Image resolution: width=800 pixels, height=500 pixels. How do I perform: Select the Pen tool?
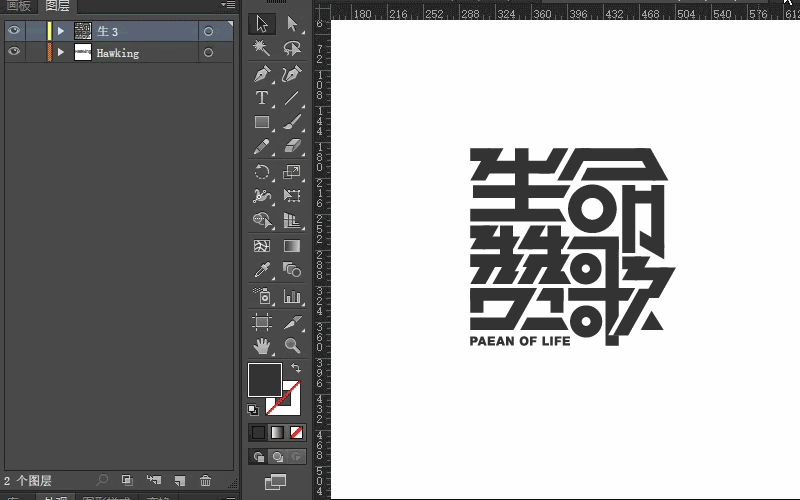262,74
